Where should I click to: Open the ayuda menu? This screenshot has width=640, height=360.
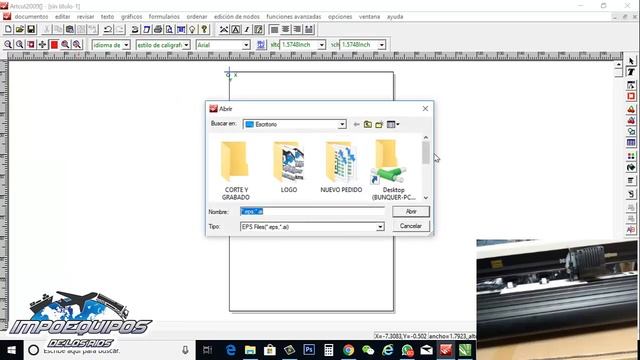pyautogui.click(x=395, y=17)
